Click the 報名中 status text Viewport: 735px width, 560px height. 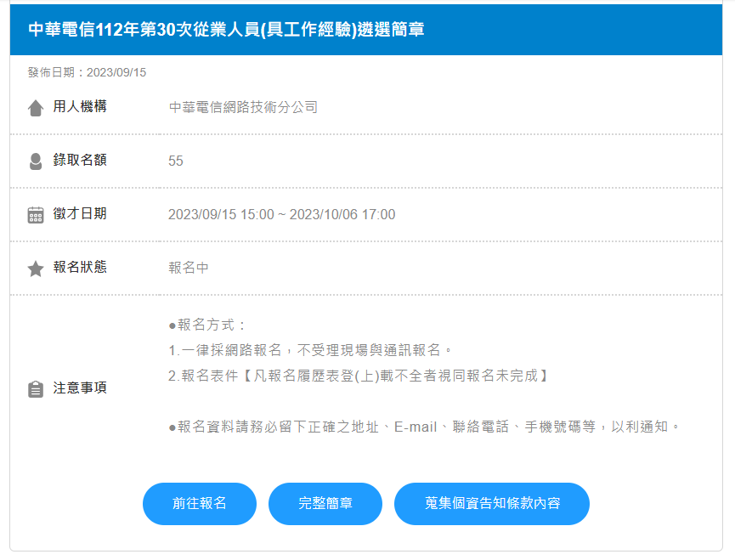coord(189,269)
